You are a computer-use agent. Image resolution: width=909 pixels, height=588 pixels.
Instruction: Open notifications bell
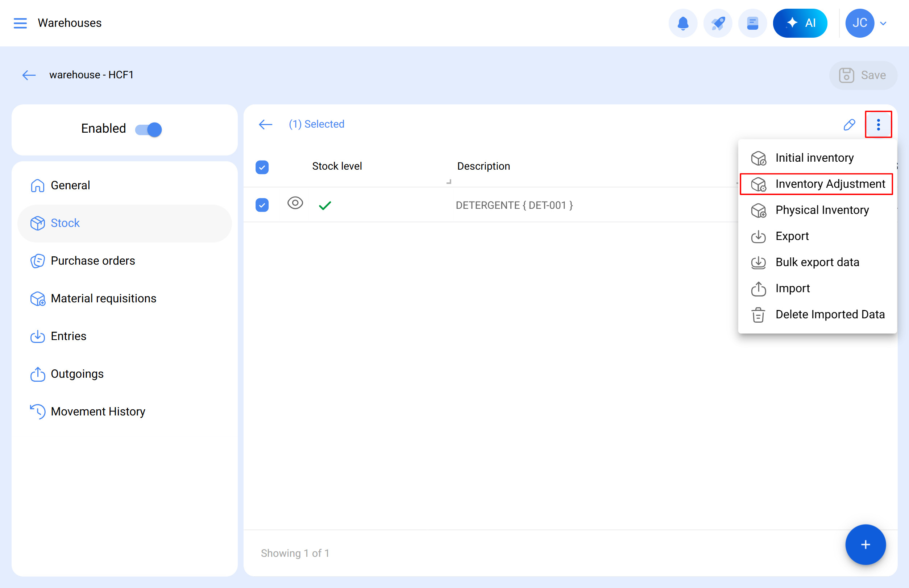tap(682, 23)
